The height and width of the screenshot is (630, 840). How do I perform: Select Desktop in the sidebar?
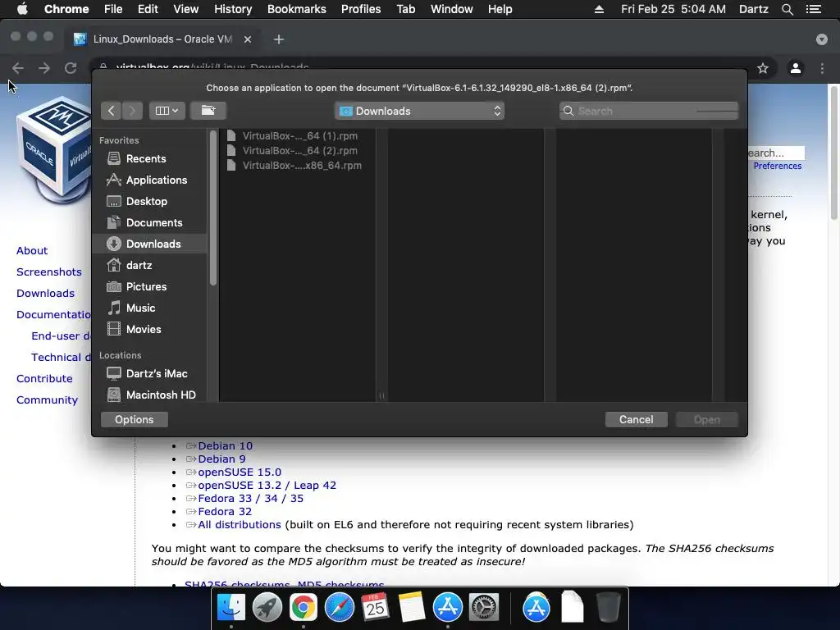[x=149, y=202]
